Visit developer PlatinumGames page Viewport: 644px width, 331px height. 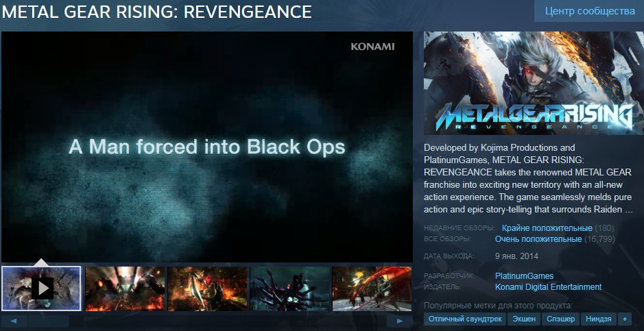click(524, 276)
